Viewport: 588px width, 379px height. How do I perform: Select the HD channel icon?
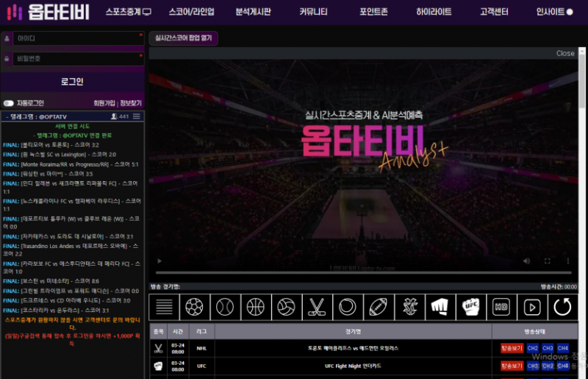click(501, 307)
